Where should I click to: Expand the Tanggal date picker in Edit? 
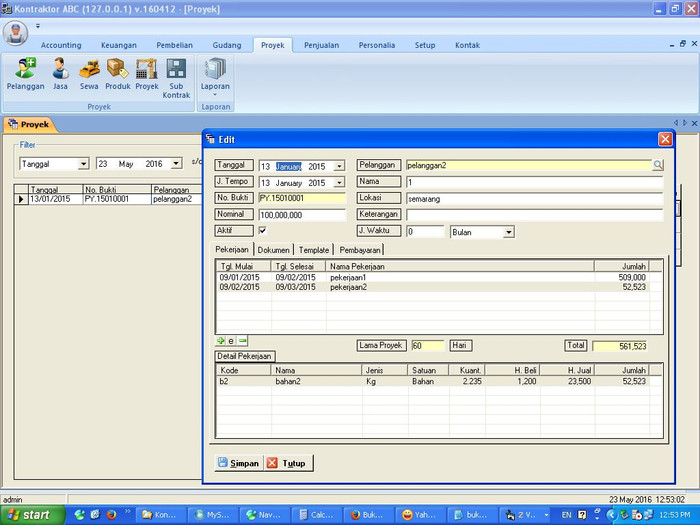339,166
